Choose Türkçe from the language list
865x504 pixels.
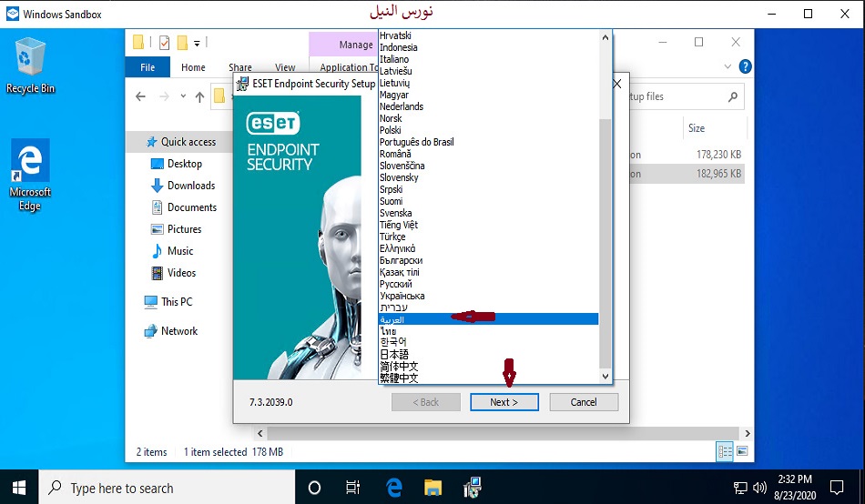click(x=392, y=237)
